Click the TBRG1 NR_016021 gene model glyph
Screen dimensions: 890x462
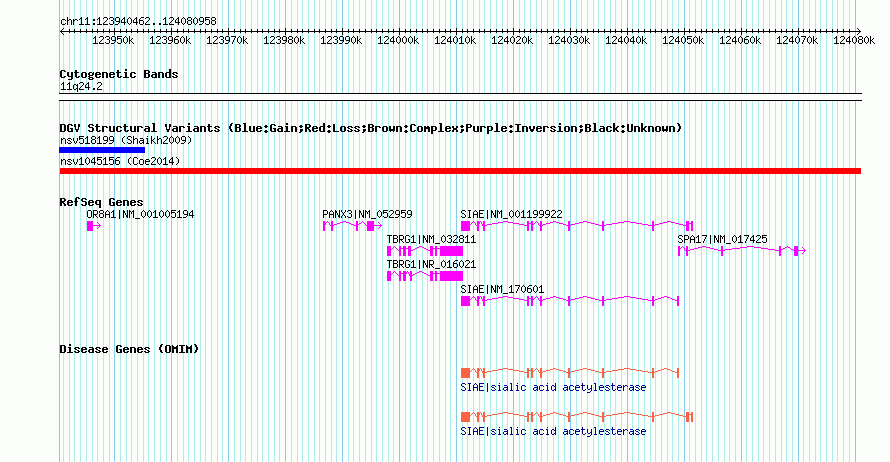tap(425, 276)
